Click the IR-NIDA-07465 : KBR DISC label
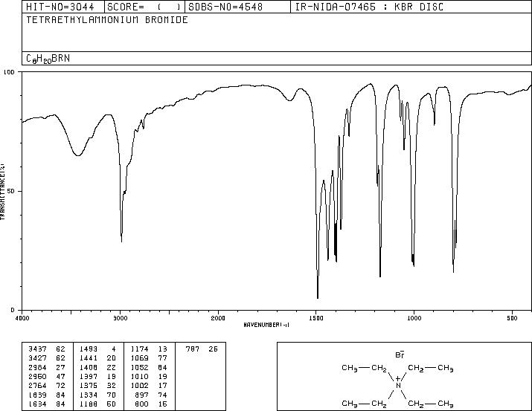 369,7
